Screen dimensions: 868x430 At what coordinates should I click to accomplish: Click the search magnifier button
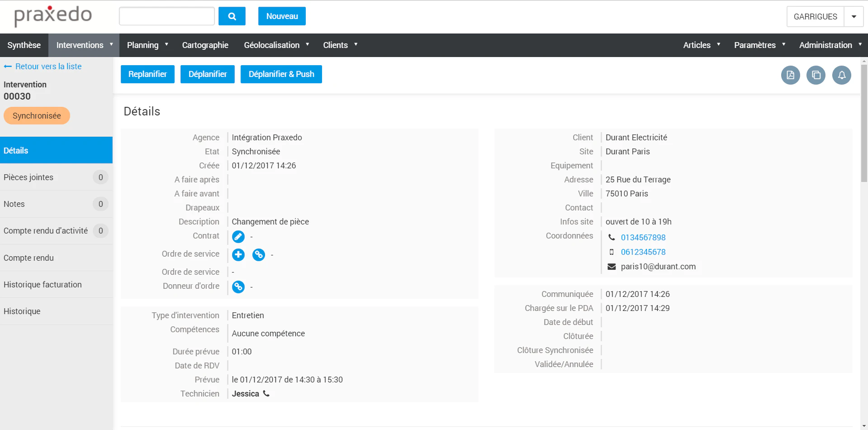pyautogui.click(x=232, y=16)
